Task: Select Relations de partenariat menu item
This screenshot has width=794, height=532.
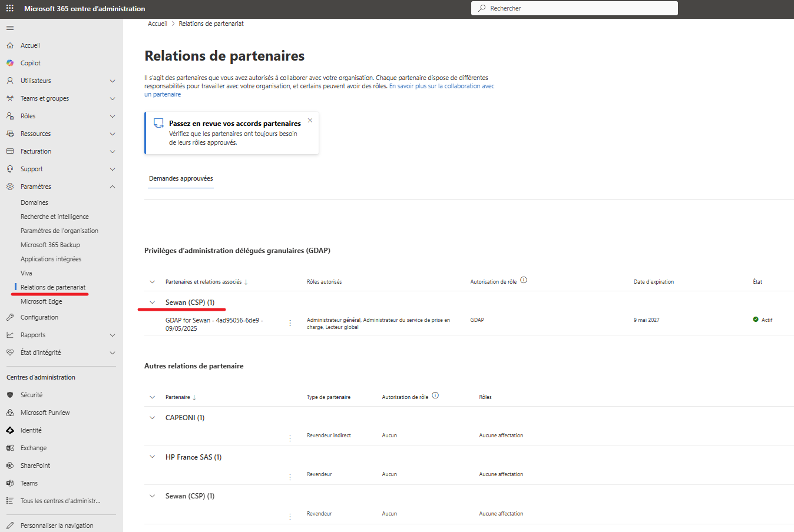Action: coord(53,287)
